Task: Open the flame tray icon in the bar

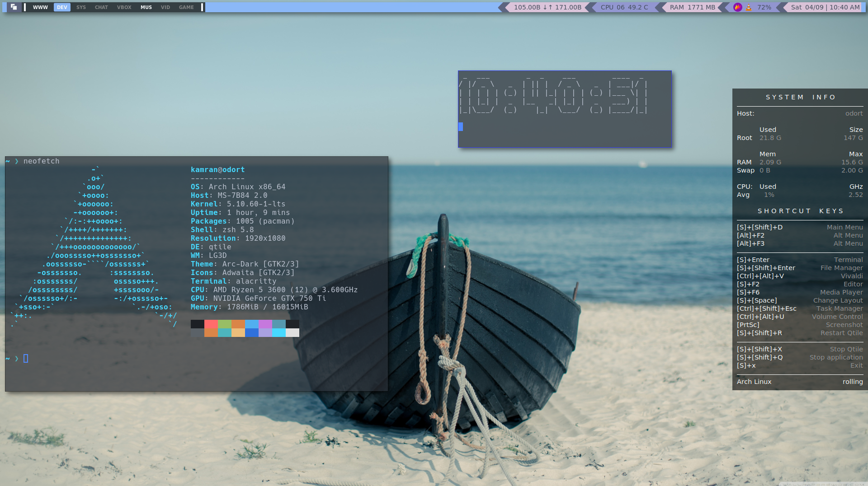Action: click(x=738, y=7)
